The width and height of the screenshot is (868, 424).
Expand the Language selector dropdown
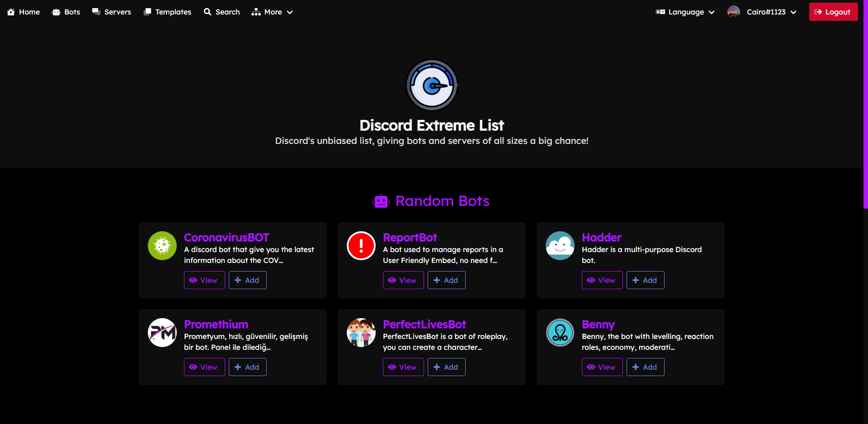[x=685, y=12]
